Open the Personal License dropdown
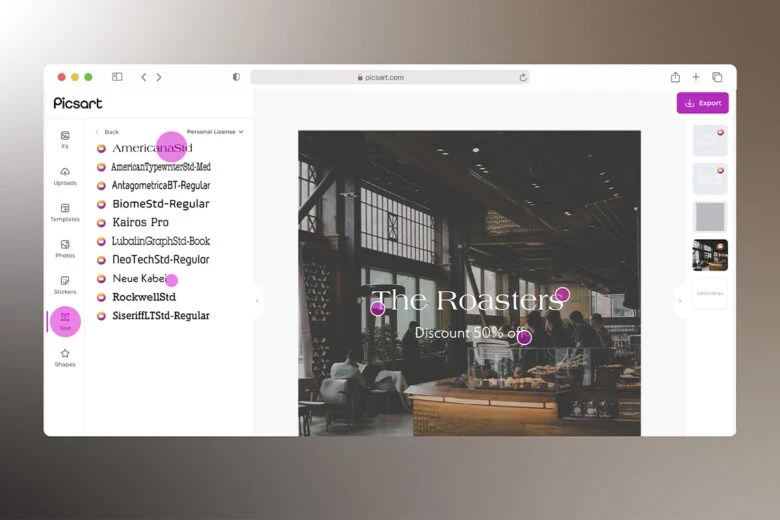The width and height of the screenshot is (780, 520). [215, 132]
